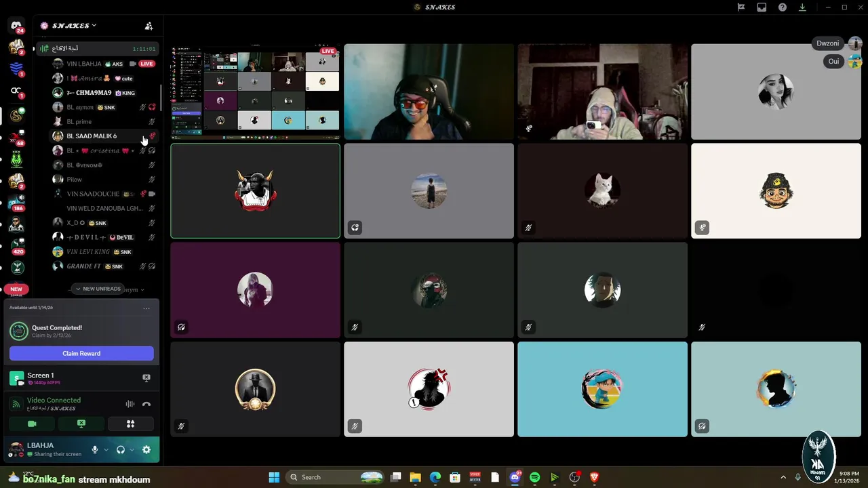Focus the white cat avatar tile

pos(602,190)
